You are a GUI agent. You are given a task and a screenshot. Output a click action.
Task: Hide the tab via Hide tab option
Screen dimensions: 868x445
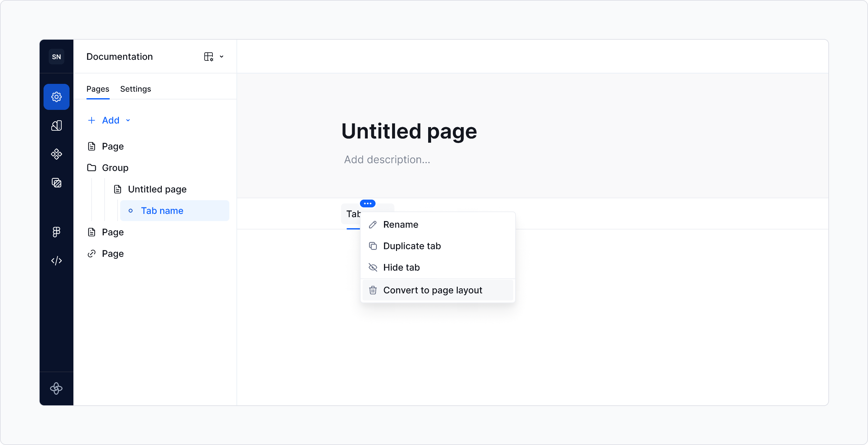401,267
